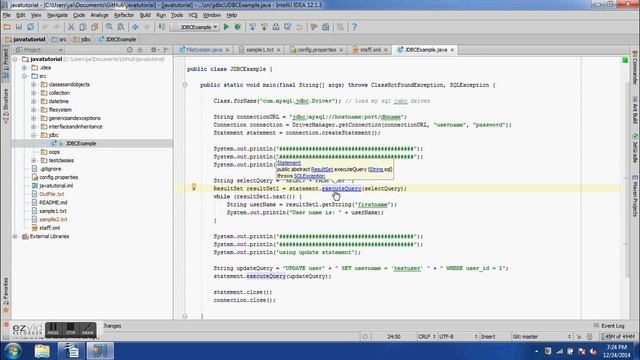Click the navigate Back arrow icon
640x360 pixels.
pos(135,27)
